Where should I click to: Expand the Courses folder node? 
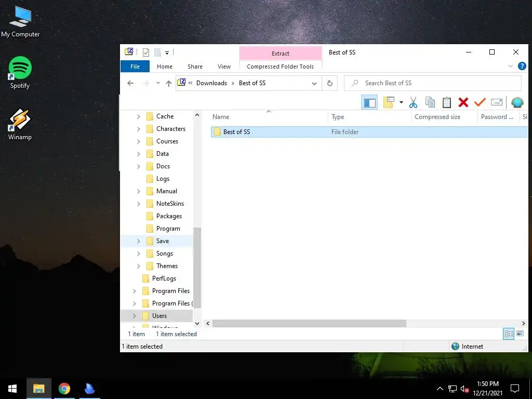click(138, 141)
